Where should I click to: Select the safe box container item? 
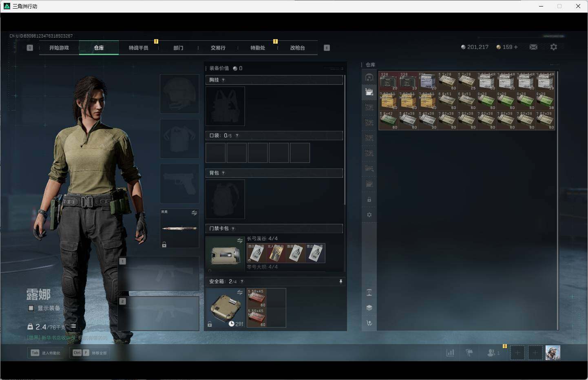point(225,308)
